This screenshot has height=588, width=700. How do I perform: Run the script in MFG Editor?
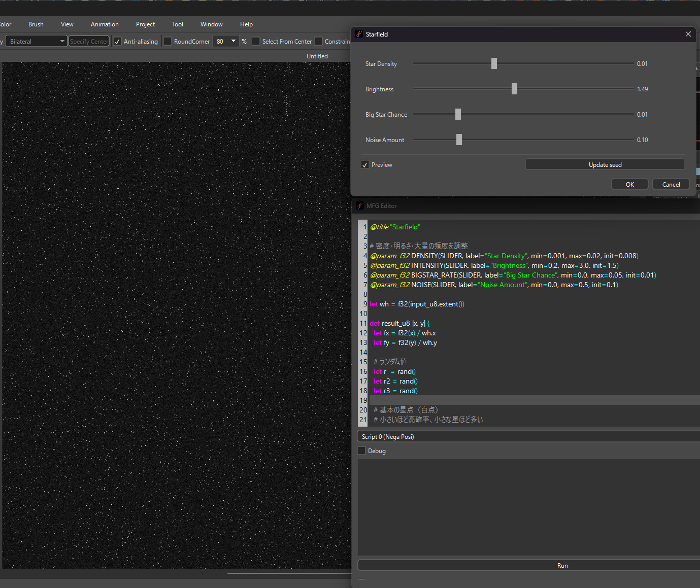pos(562,565)
